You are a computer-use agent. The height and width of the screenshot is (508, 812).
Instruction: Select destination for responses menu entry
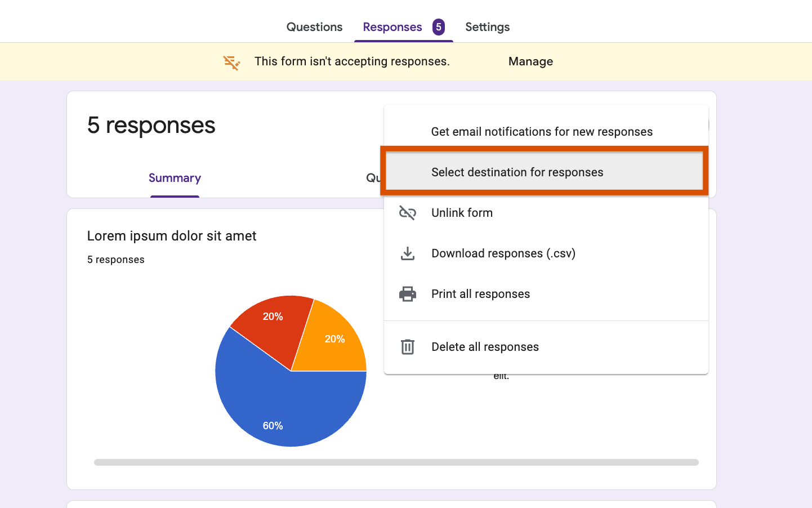pyautogui.click(x=517, y=172)
